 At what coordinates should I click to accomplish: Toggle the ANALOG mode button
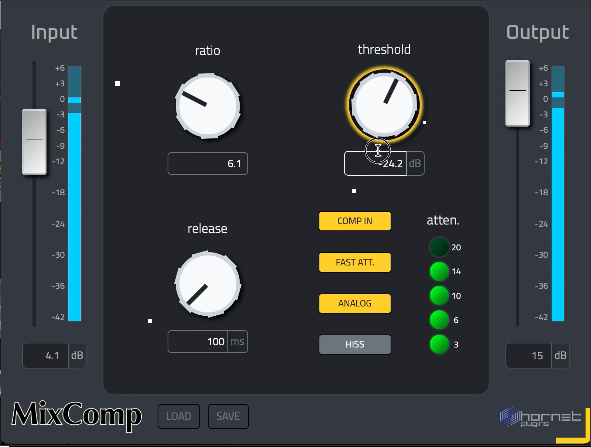(355, 303)
